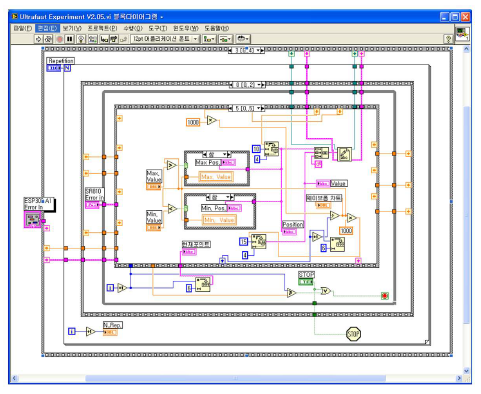Select the numeric constant 15

tap(244, 241)
